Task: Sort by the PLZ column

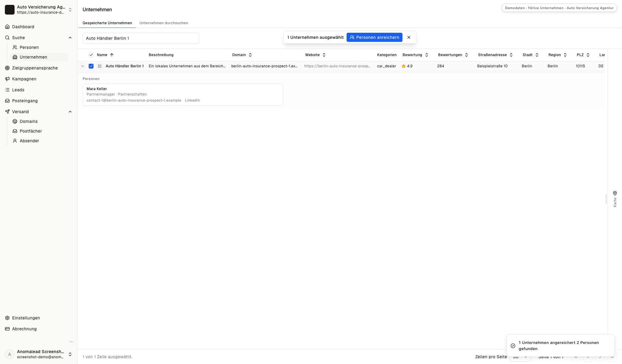Action: tap(583, 55)
